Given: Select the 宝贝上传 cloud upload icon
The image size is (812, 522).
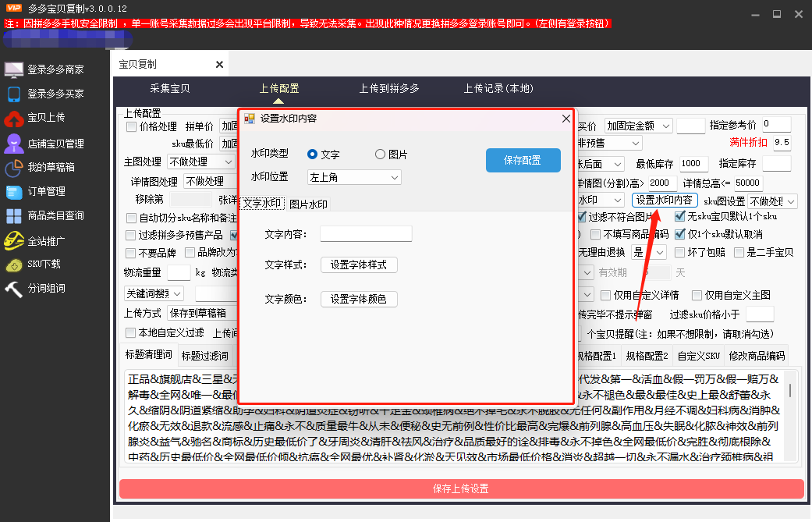Looking at the screenshot, I should pyautogui.click(x=14, y=119).
